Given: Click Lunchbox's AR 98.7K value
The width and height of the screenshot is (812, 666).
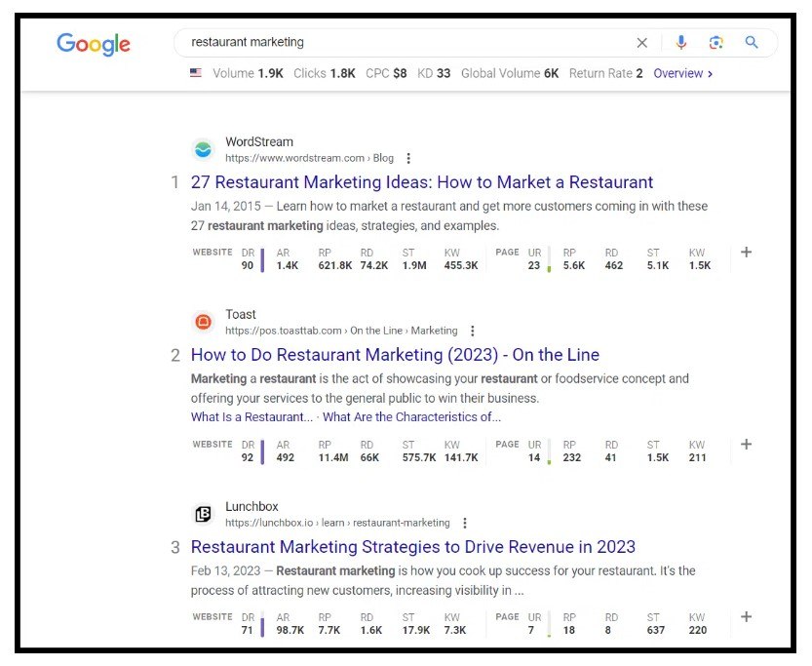Looking at the screenshot, I should [x=290, y=630].
